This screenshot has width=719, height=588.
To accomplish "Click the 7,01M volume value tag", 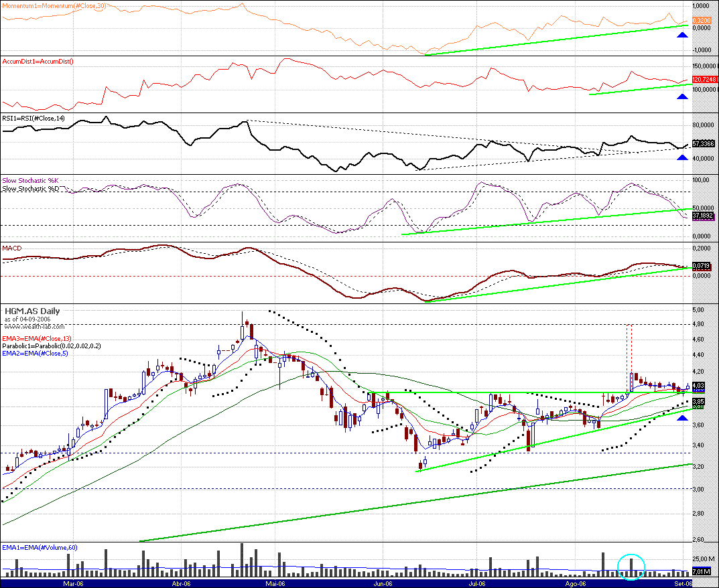I will pos(701,572).
